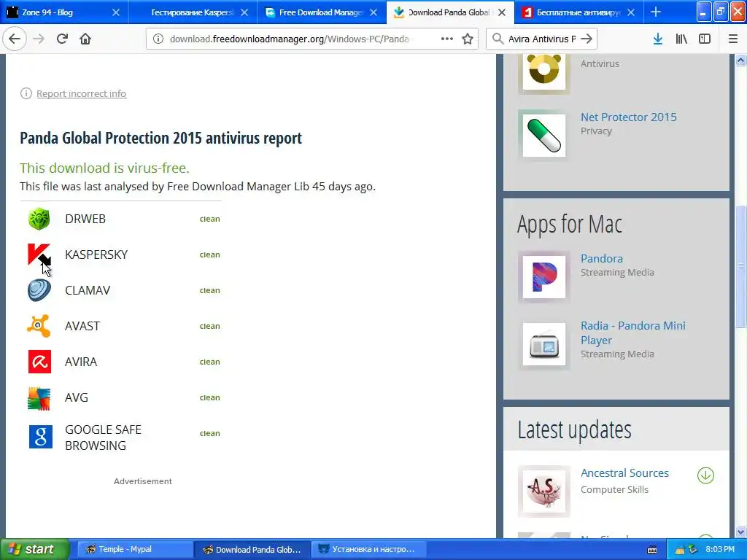This screenshot has width=747, height=560.
Task: Click the ClamAV blue logo
Action: pos(39,290)
